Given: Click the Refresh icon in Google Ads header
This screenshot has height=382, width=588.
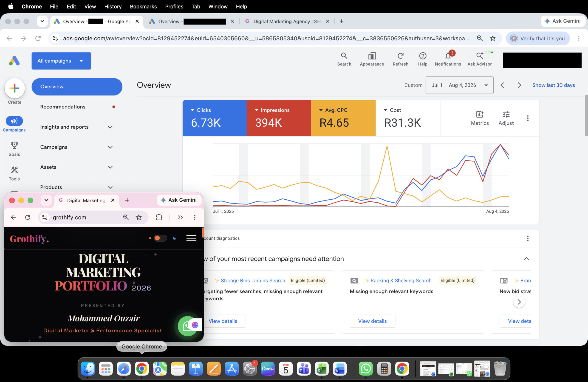Looking at the screenshot, I should [400, 59].
